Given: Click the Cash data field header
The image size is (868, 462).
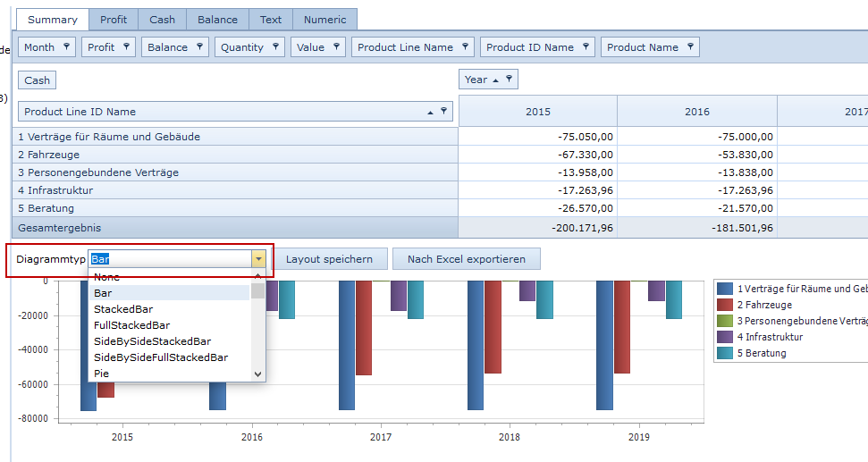Looking at the screenshot, I should [38, 80].
